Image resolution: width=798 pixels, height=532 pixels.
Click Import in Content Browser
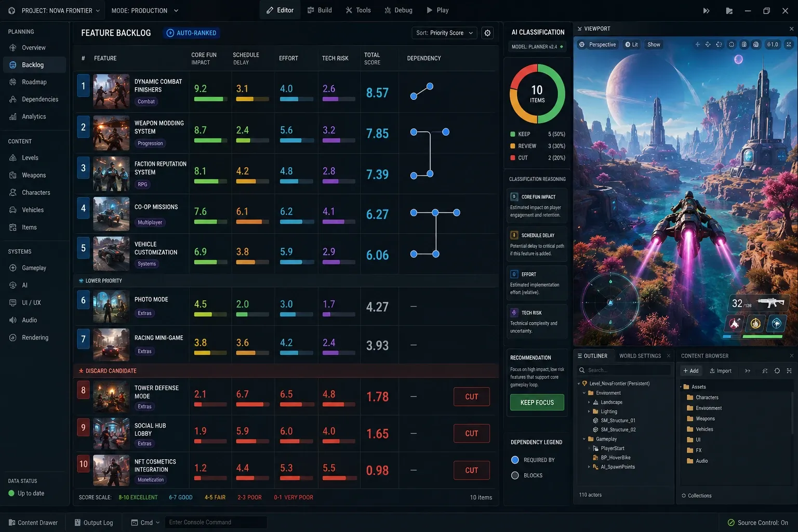click(720, 371)
